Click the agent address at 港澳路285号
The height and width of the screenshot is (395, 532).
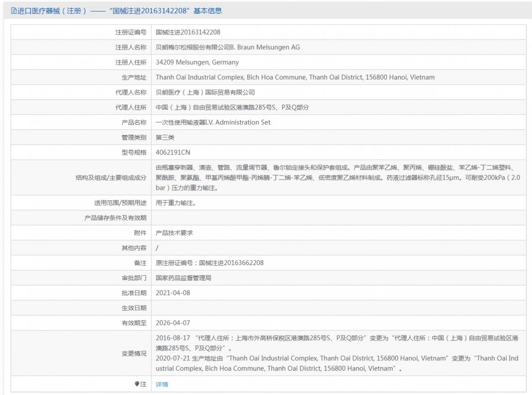(x=232, y=107)
